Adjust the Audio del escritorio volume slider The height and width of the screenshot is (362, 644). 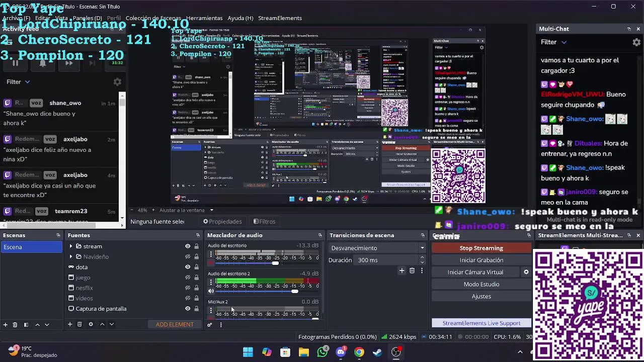click(275, 263)
